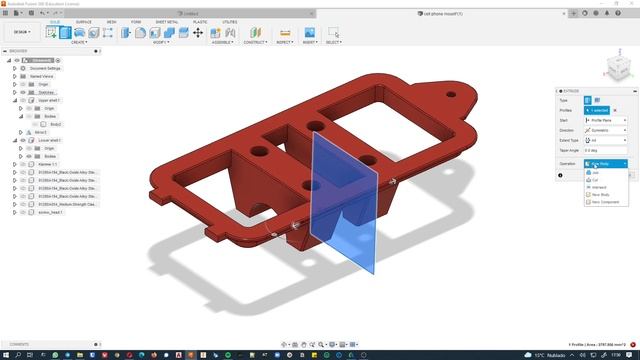Select the Press Pull tool
The height and width of the screenshot is (360, 640).
(x=126, y=32)
